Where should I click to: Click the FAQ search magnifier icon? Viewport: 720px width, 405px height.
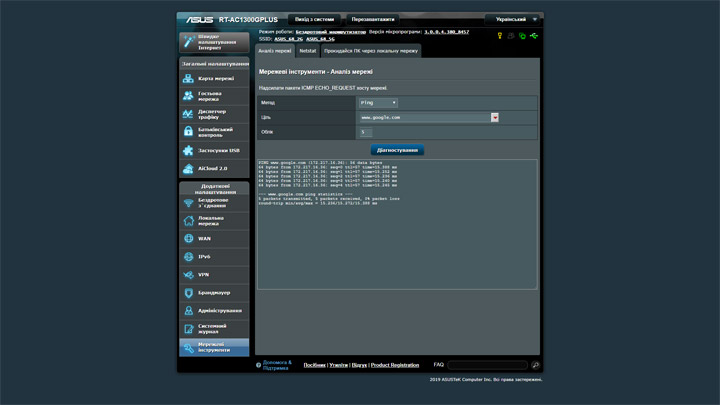535,365
